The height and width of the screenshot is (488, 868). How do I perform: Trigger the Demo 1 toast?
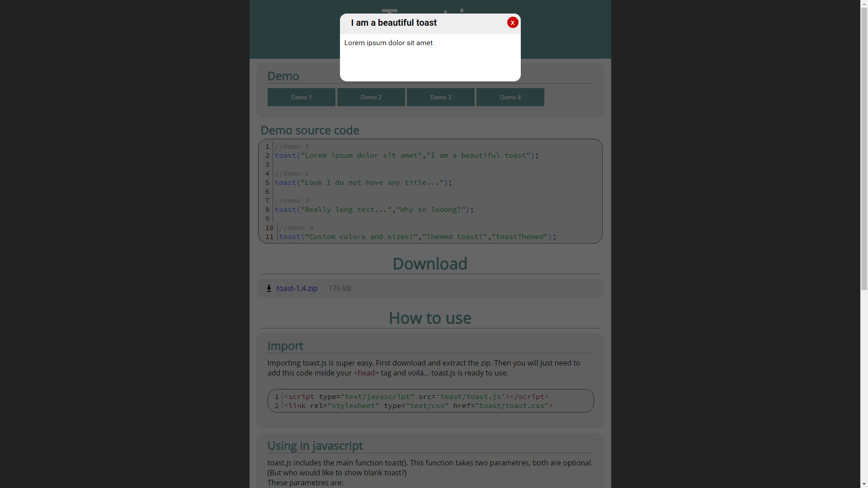[301, 97]
